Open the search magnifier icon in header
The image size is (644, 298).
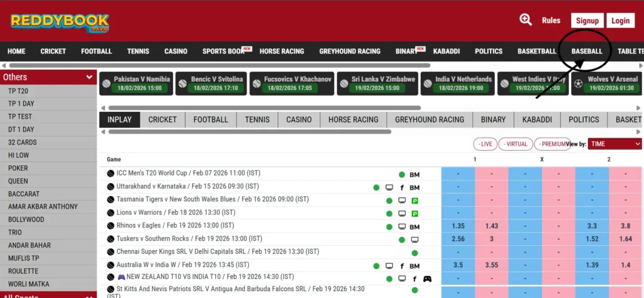tap(525, 19)
